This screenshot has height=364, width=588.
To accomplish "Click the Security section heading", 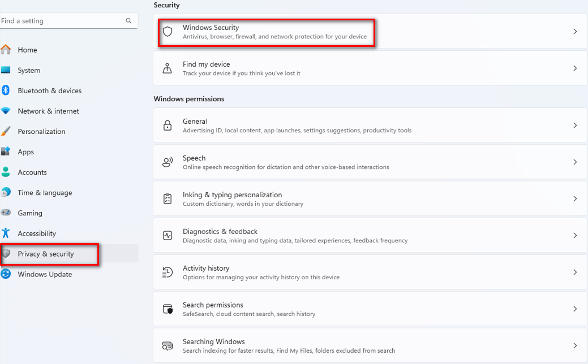I will 166,5.
